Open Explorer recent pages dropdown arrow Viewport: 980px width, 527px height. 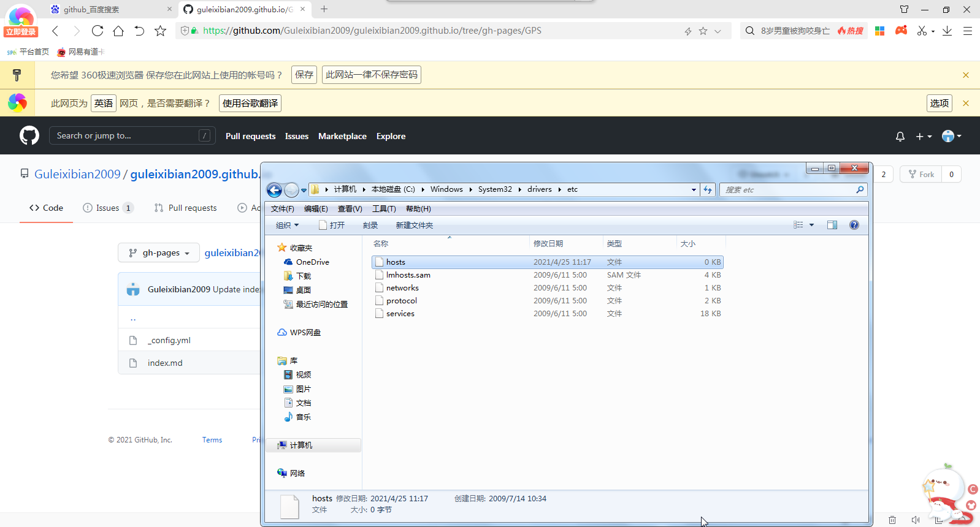(x=304, y=191)
